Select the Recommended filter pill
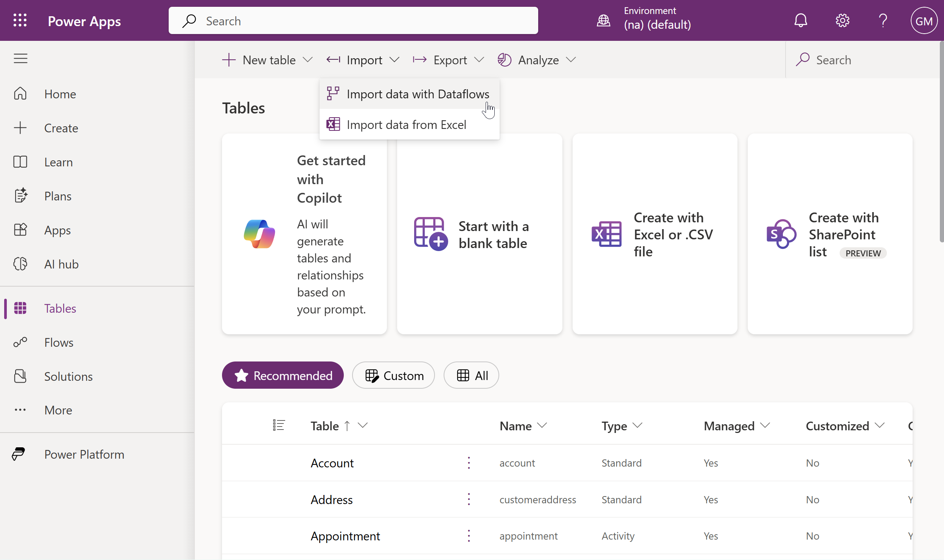The height and width of the screenshot is (560, 944). 283,375
